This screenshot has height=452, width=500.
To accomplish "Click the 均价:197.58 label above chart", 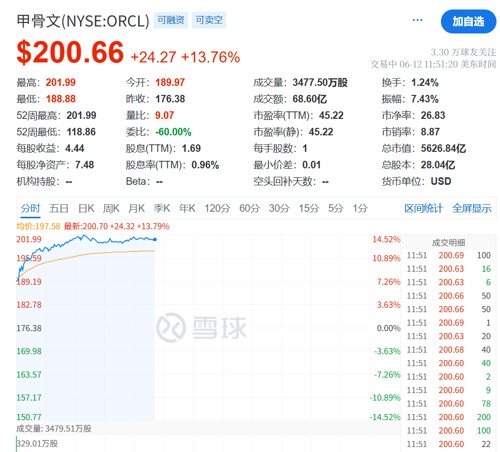I will click(38, 226).
